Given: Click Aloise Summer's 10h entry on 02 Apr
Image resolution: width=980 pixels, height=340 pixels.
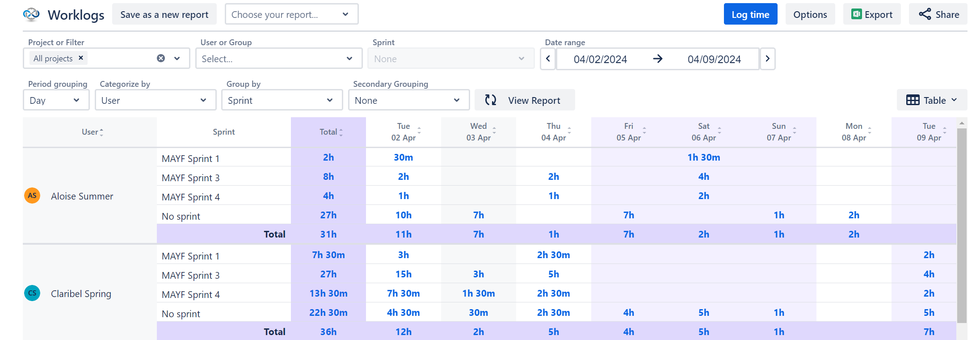Looking at the screenshot, I should point(404,215).
